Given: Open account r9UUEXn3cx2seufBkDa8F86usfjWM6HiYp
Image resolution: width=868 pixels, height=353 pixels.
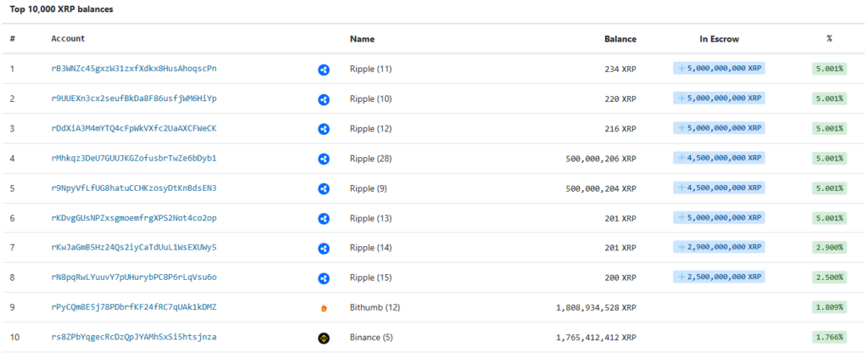Looking at the screenshot, I should [134, 98].
